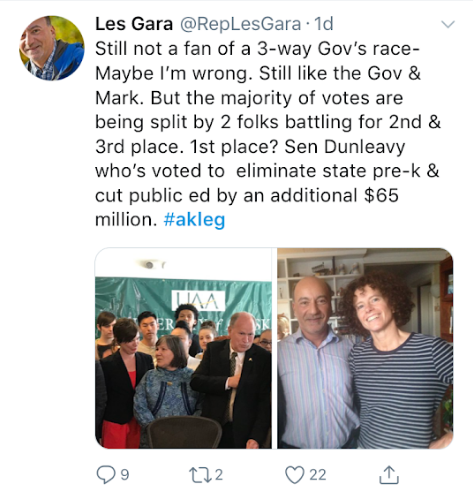Viewport: 473px width, 495px height.
Task: Expand the tweet options chevron menu
Action: pyautogui.click(x=448, y=24)
